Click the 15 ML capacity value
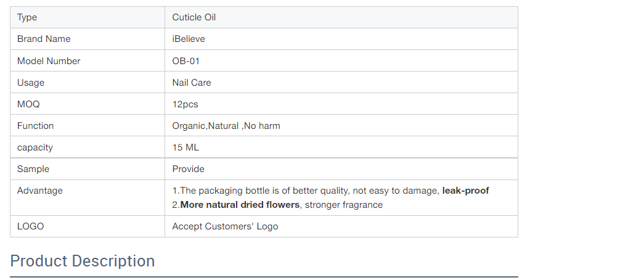644x280 pixels. click(185, 147)
